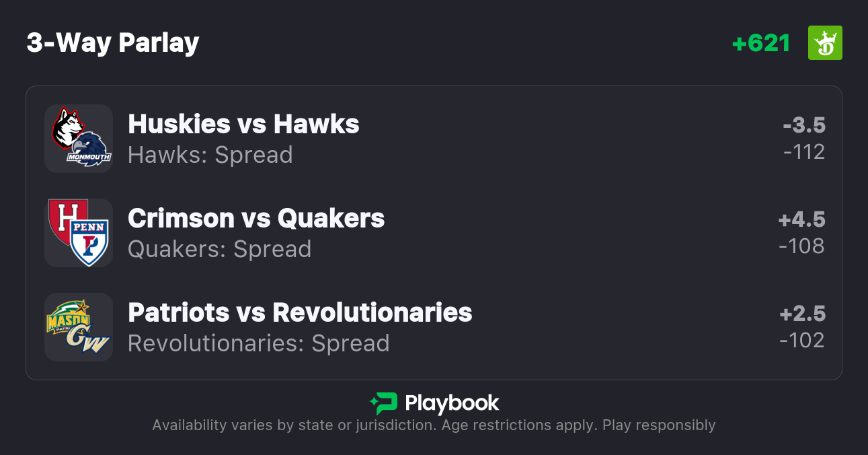
Task: Click the green Playbook logo icon
Action: coord(383,404)
